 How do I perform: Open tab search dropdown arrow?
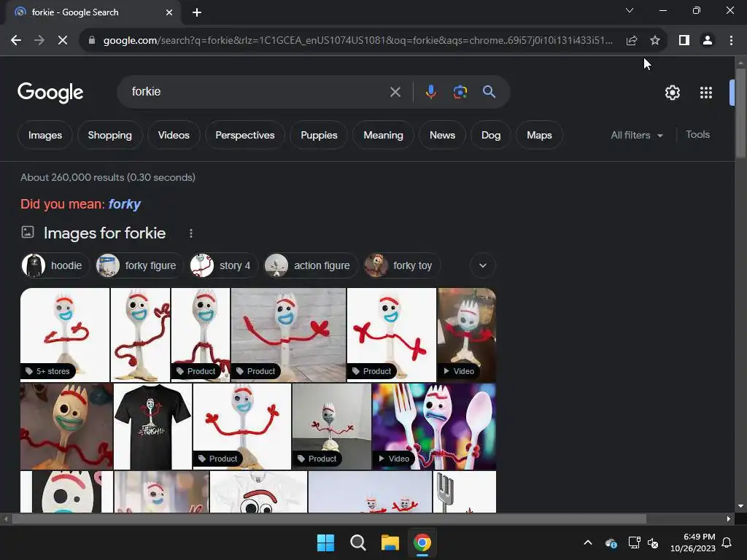(x=630, y=10)
